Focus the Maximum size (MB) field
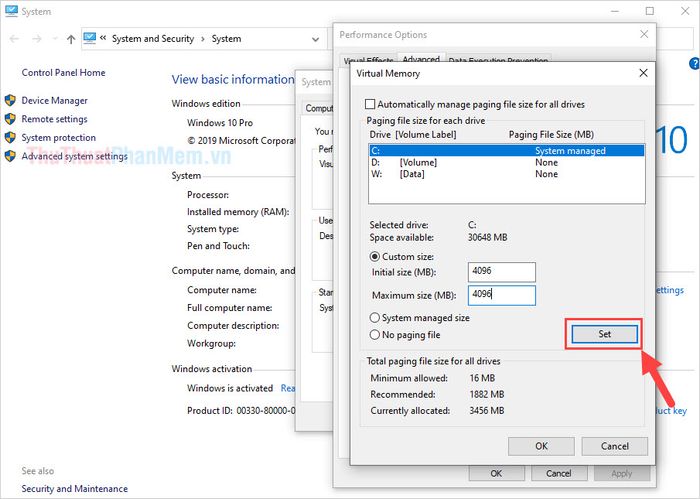The height and width of the screenshot is (499, 700). [501, 295]
